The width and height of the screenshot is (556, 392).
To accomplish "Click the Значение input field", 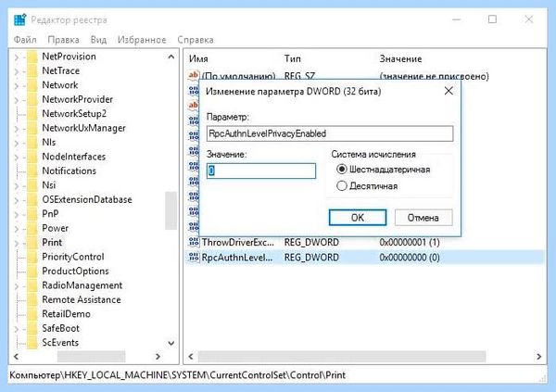I will point(261,171).
